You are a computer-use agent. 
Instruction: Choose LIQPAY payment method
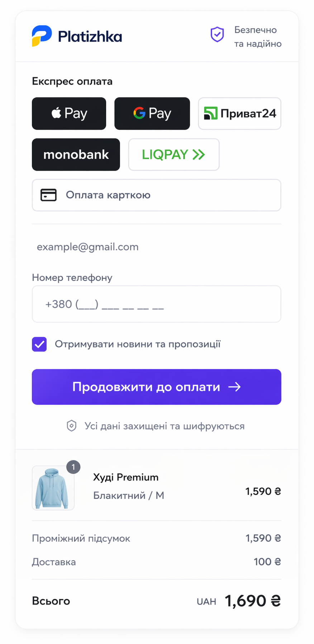click(173, 155)
